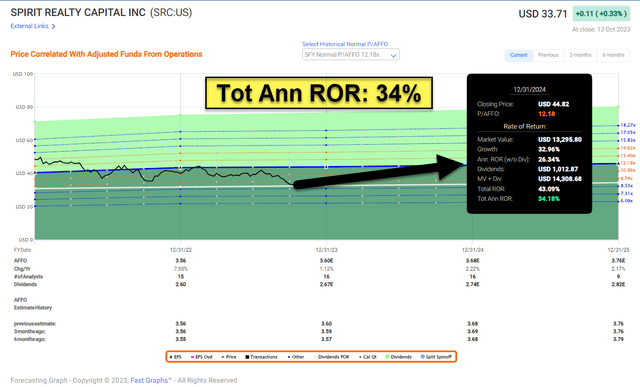Image resolution: width=640 pixels, height=387 pixels.
Task: Toggle the EPS Ovd legend series
Action: [x=202, y=357]
